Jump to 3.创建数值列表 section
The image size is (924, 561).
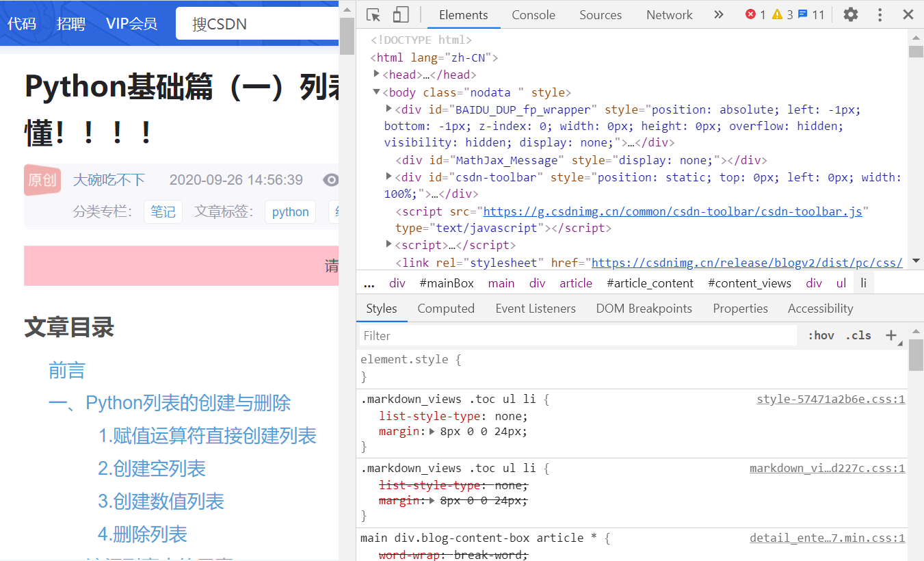coord(161,501)
